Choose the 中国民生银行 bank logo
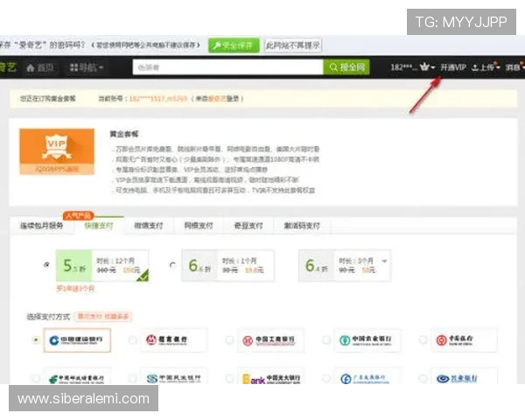This screenshot has width=525, height=420. (173, 376)
